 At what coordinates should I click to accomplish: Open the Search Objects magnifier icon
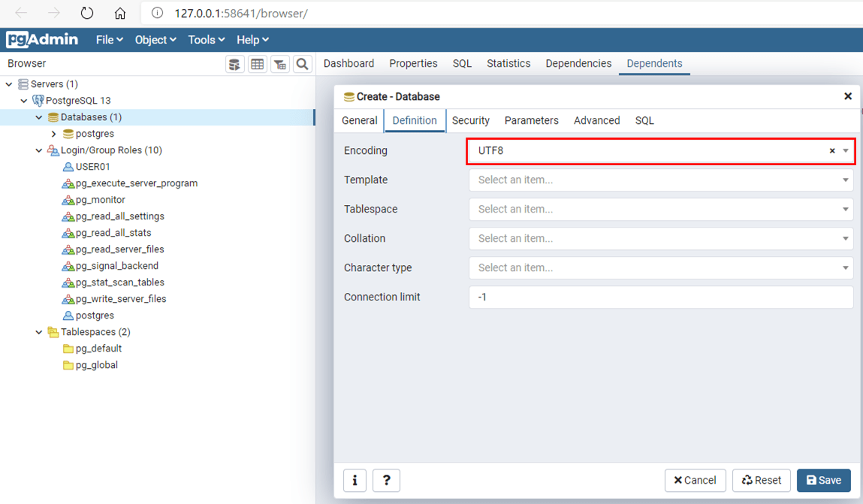point(303,65)
